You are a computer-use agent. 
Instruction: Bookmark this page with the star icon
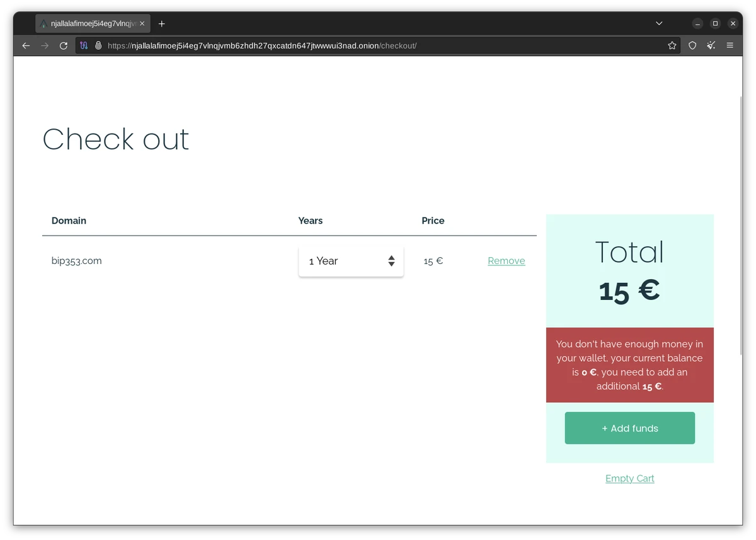pyautogui.click(x=672, y=45)
